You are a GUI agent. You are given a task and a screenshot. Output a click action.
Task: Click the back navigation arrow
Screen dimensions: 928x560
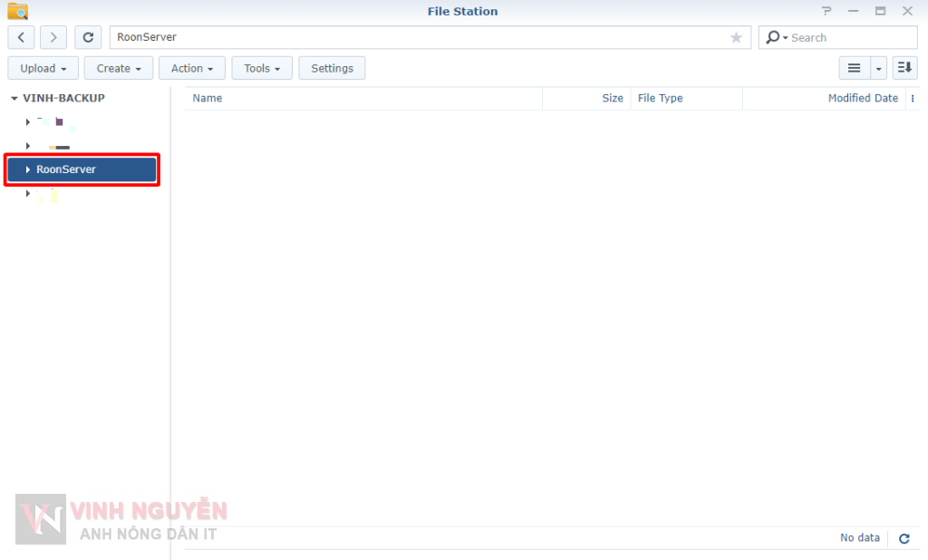coord(21,37)
